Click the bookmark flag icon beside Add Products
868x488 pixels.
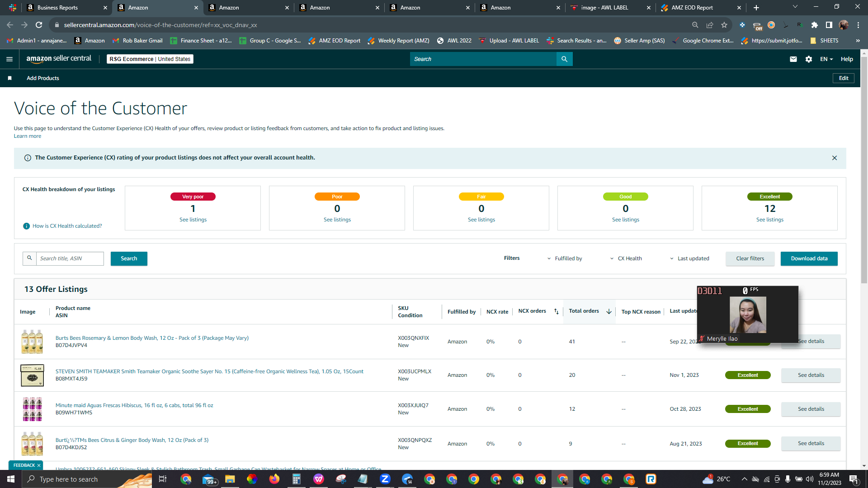point(9,78)
